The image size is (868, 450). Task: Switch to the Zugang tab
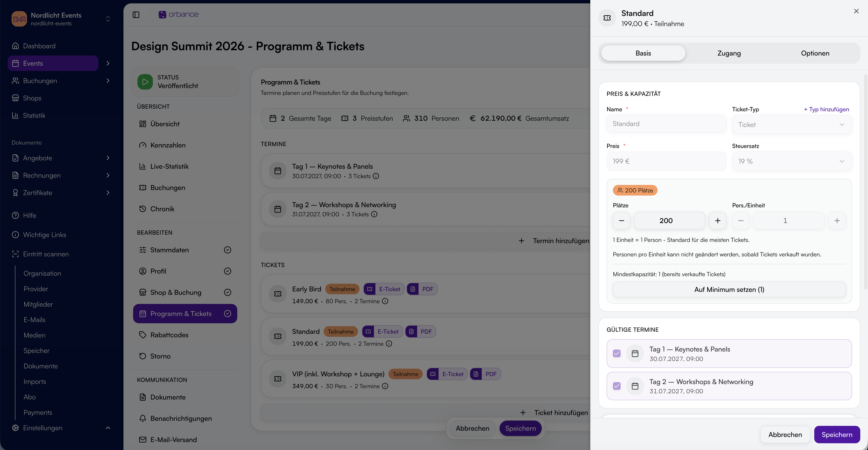click(x=729, y=53)
